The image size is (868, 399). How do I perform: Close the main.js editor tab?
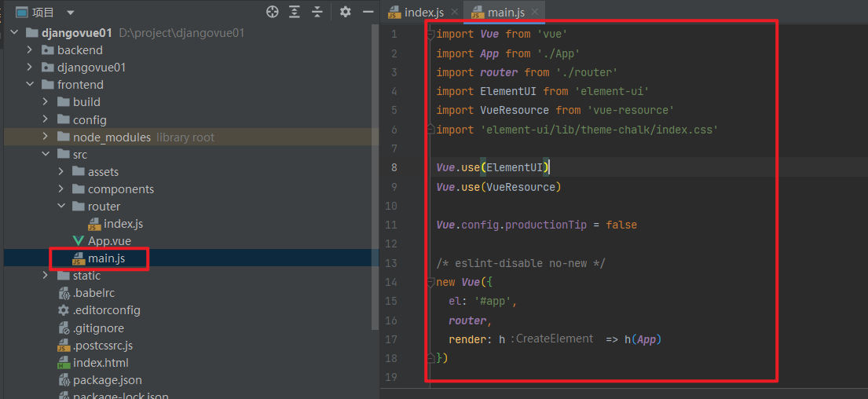[x=535, y=12]
